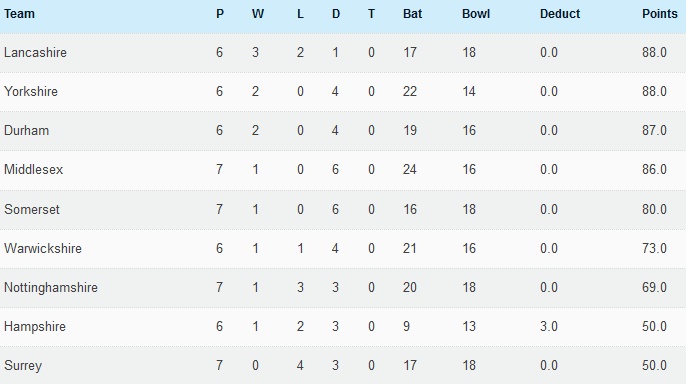
Task: Click the Bowl column header
Action: (x=476, y=14)
